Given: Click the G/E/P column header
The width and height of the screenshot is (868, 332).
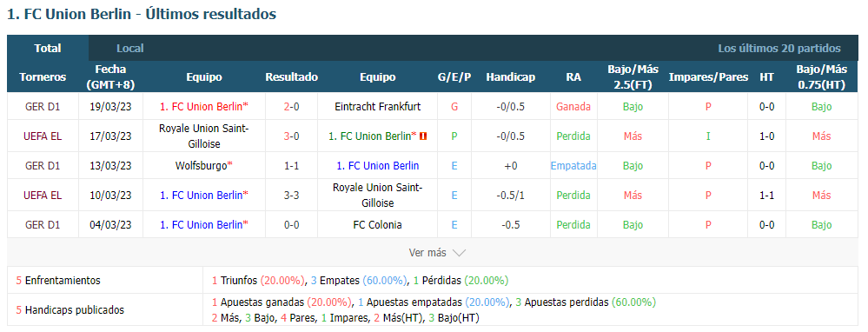Looking at the screenshot, I should [x=454, y=76].
